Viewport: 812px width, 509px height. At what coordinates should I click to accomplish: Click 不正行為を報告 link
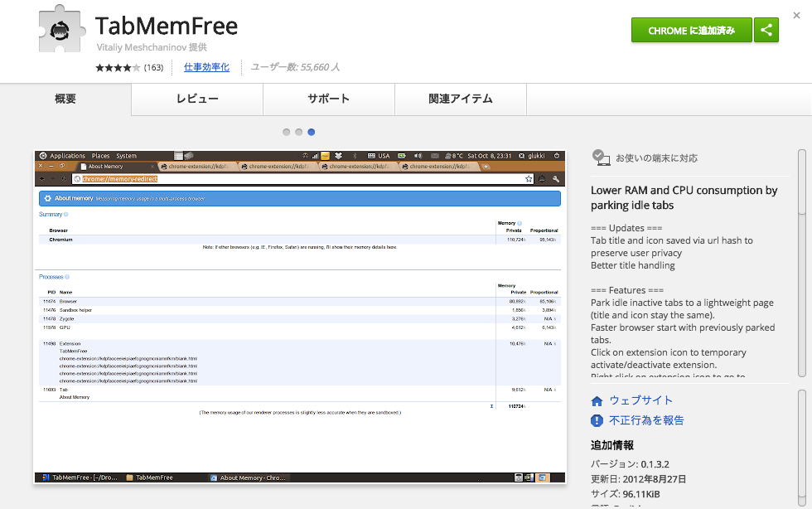coord(646,420)
